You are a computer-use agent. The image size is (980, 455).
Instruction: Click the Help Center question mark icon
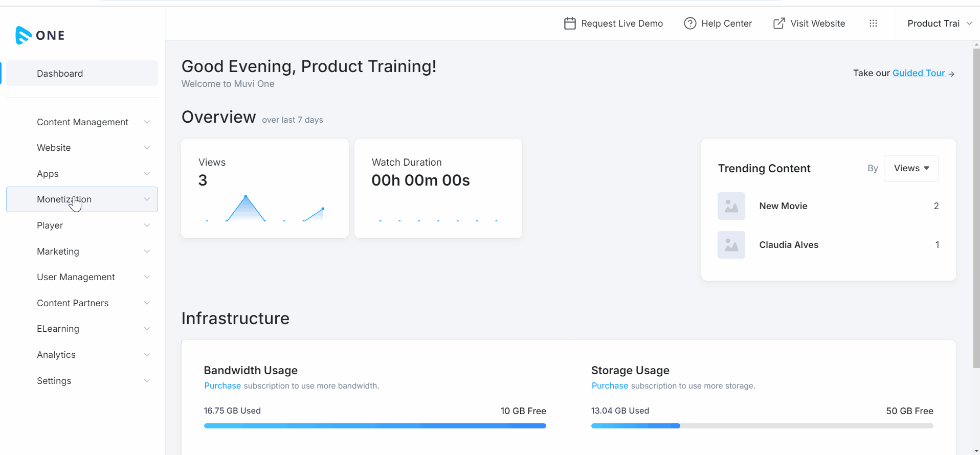click(x=689, y=24)
